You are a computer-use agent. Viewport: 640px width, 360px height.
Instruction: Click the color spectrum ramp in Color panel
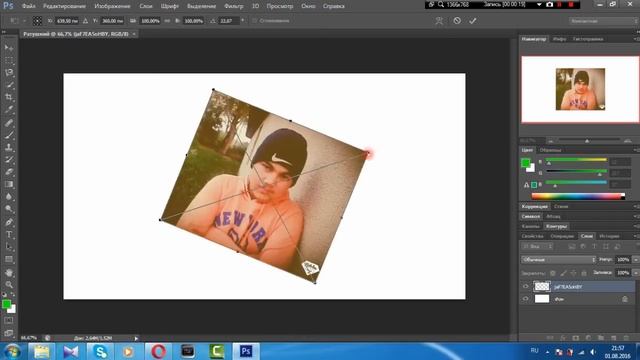coord(578,196)
